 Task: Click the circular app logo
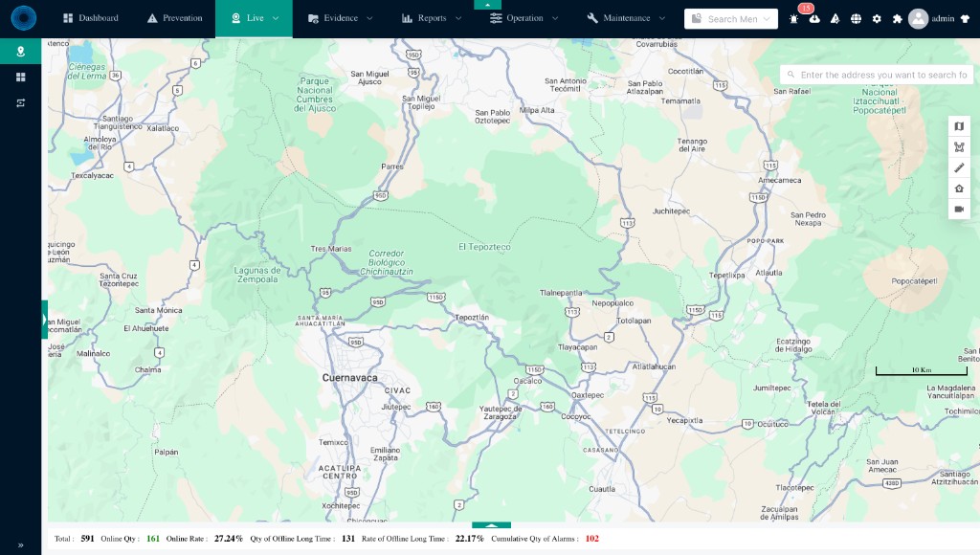pyautogui.click(x=24, y=18)
